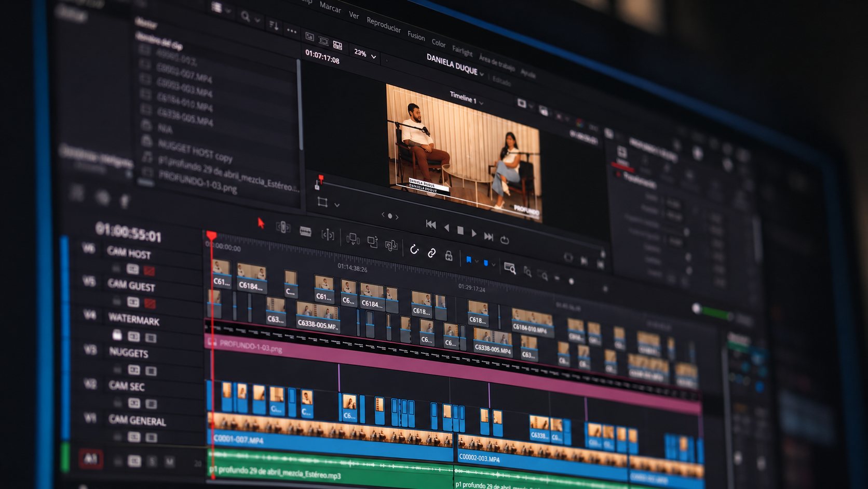Click the Detail Zoom magnifier icon
Viewport: 868px width, 489px height.
527,271
